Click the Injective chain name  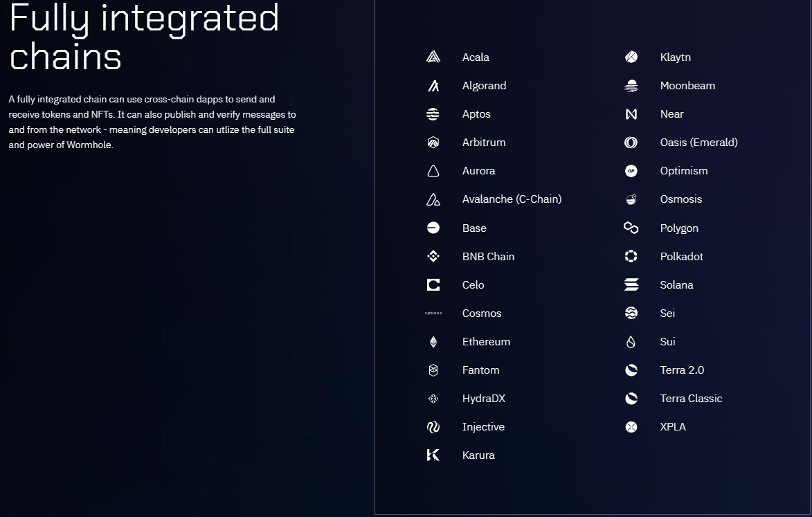tap(483, 427)
